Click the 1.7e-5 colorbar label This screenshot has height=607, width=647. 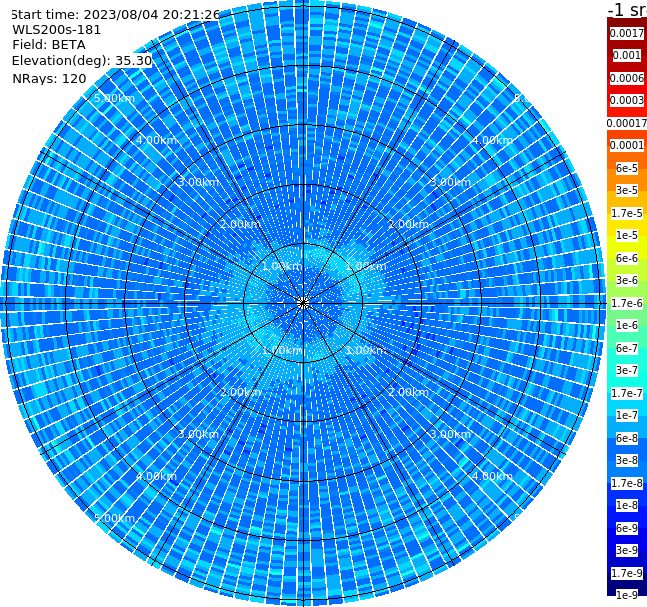click(627, 213)
